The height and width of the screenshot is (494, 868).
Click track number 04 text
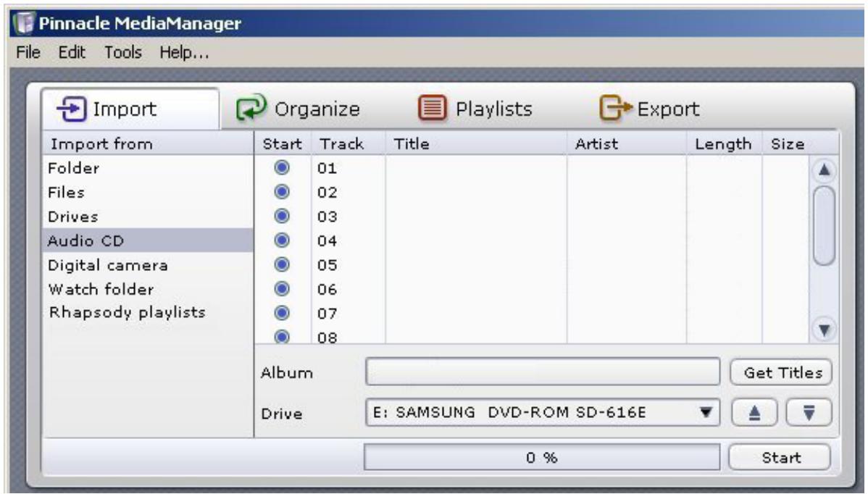(327, 241)
